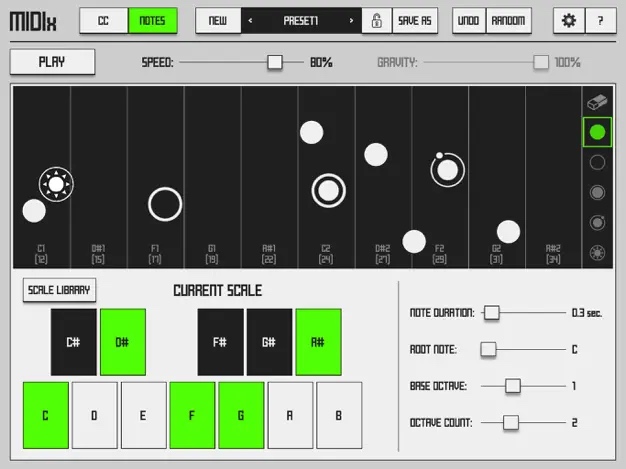Click the SPEED slider handle
The height and width of the screenshot is (469, 626).
(x=275, y=62)
